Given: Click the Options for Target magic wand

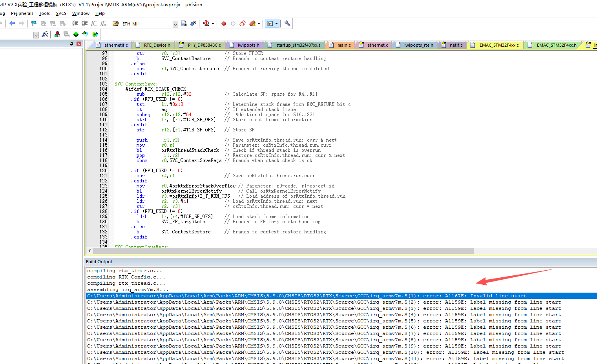Looking at the screenshot, I should click(45, 35).
